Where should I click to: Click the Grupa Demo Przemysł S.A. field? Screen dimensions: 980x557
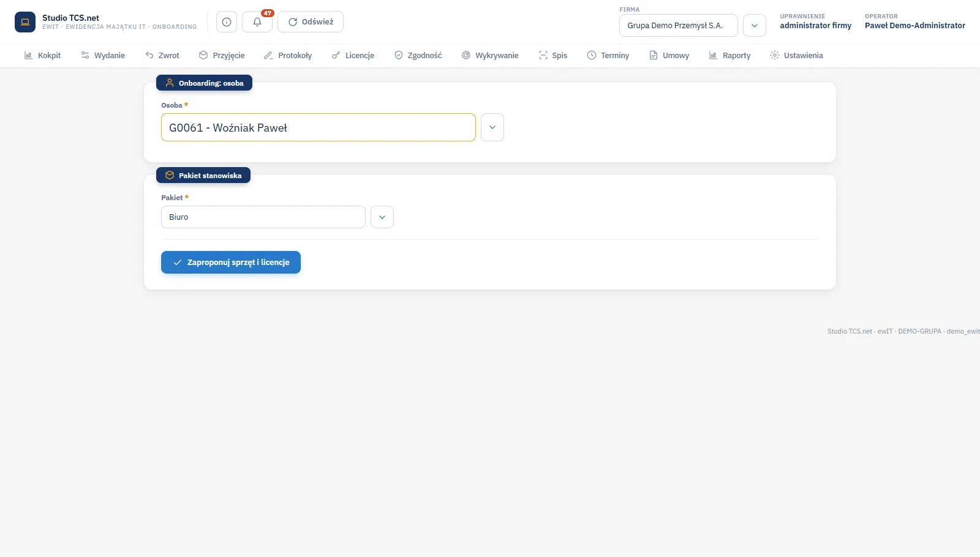pyautogui.click(x=679, y=26)
